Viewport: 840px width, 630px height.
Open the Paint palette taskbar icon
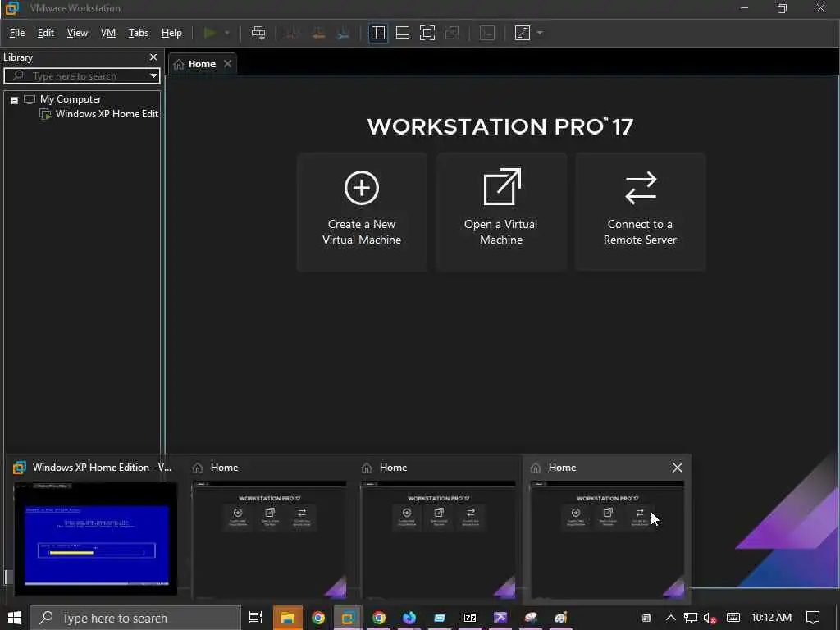[x=561, y=618]
